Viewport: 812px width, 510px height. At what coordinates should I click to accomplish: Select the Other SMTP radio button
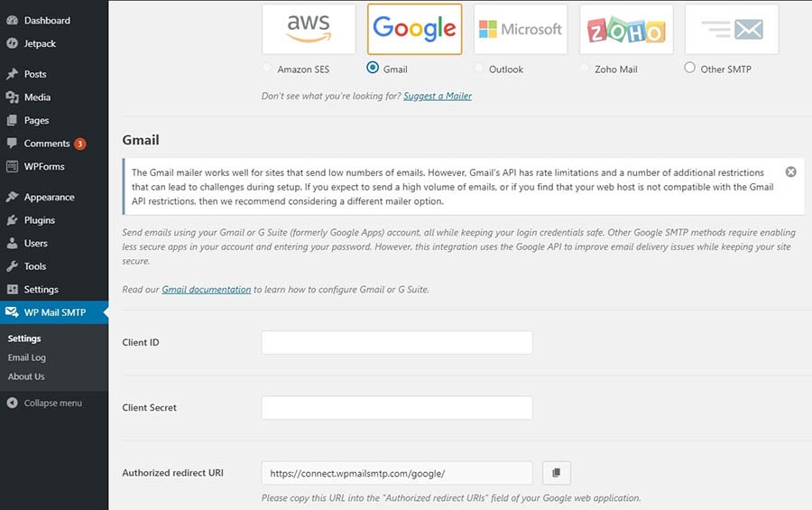pos(690,68)
